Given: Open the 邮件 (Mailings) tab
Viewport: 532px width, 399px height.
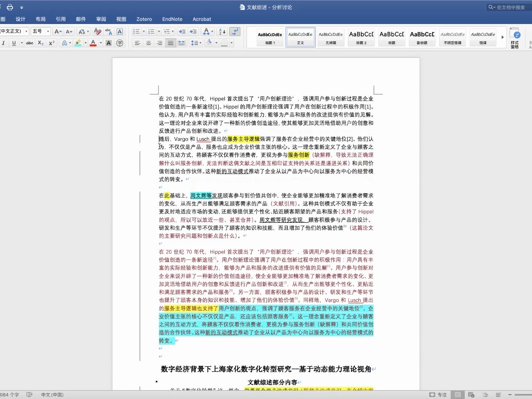Looking at the screenshot, I should [81, 19].
